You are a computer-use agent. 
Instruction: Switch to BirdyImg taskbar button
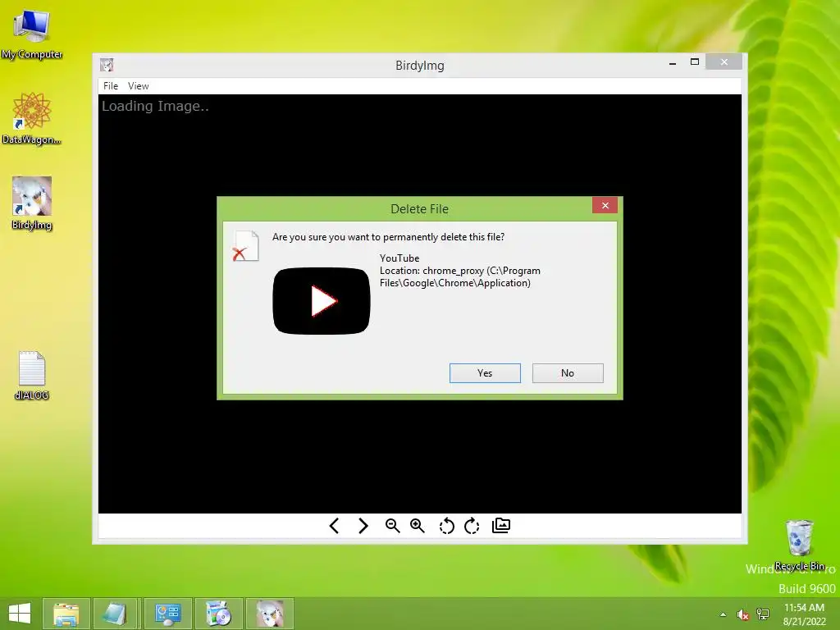tap(269, 614)
